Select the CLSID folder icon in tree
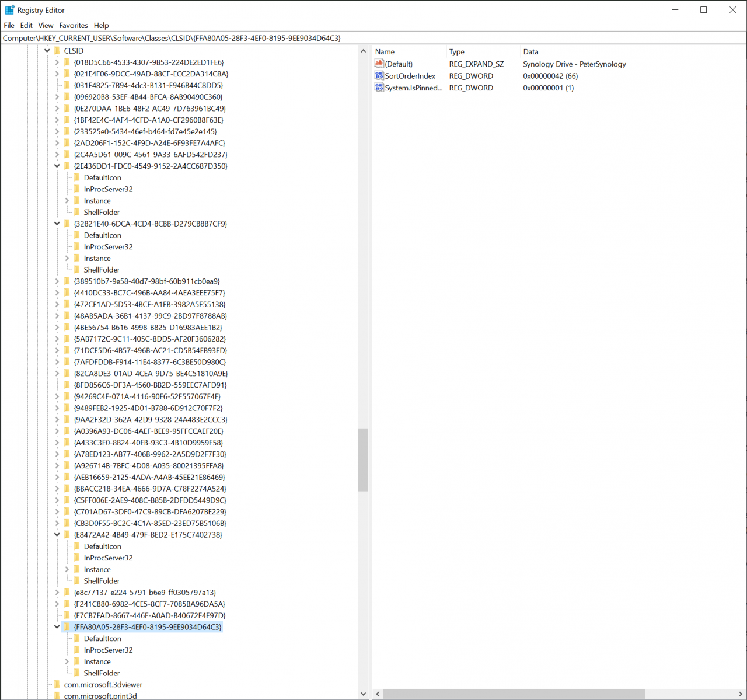This screenshot has width=747, height=700. point(57,51)
